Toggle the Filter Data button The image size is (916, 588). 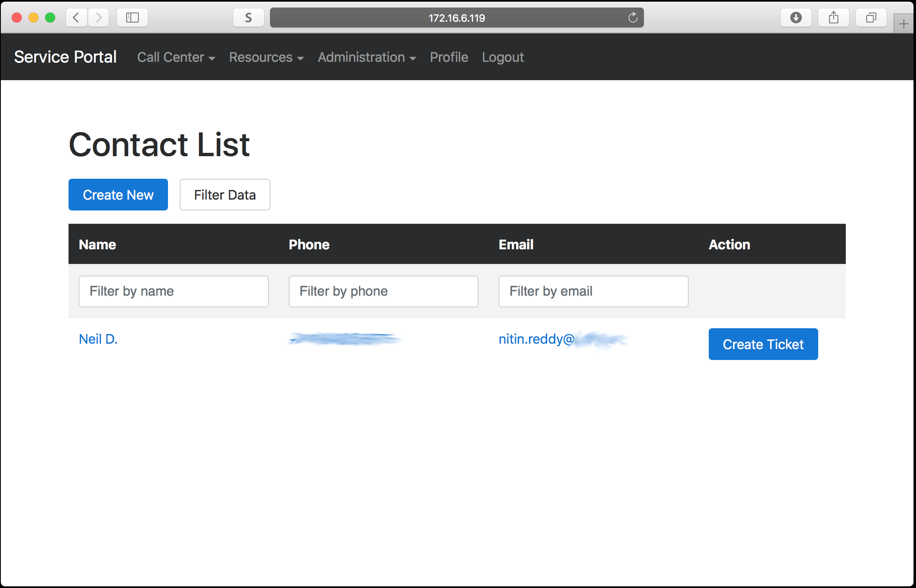tap(225, 195)
